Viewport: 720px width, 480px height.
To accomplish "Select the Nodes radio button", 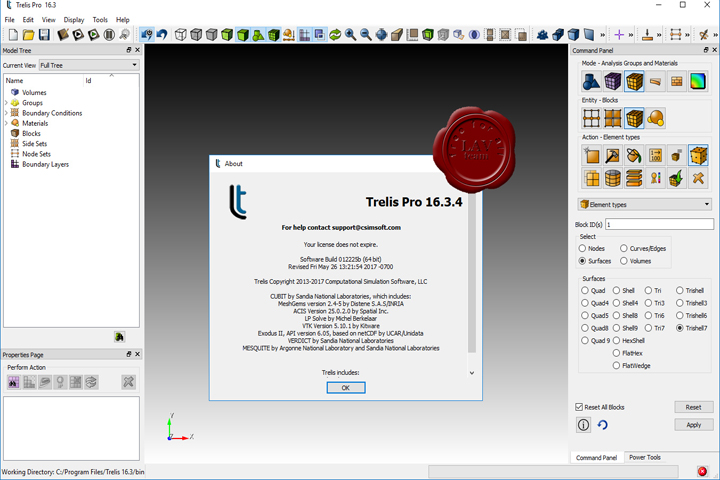I will (x=582, y=248).
